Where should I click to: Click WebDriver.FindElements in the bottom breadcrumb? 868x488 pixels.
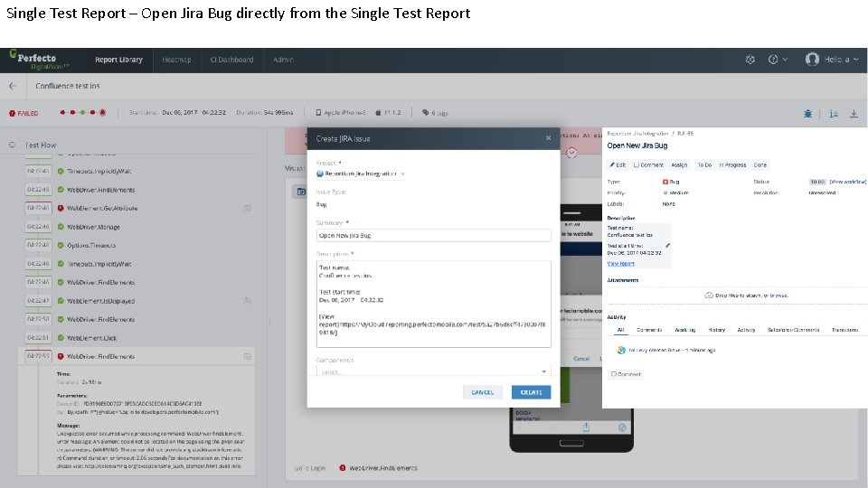tap(383, 468)
